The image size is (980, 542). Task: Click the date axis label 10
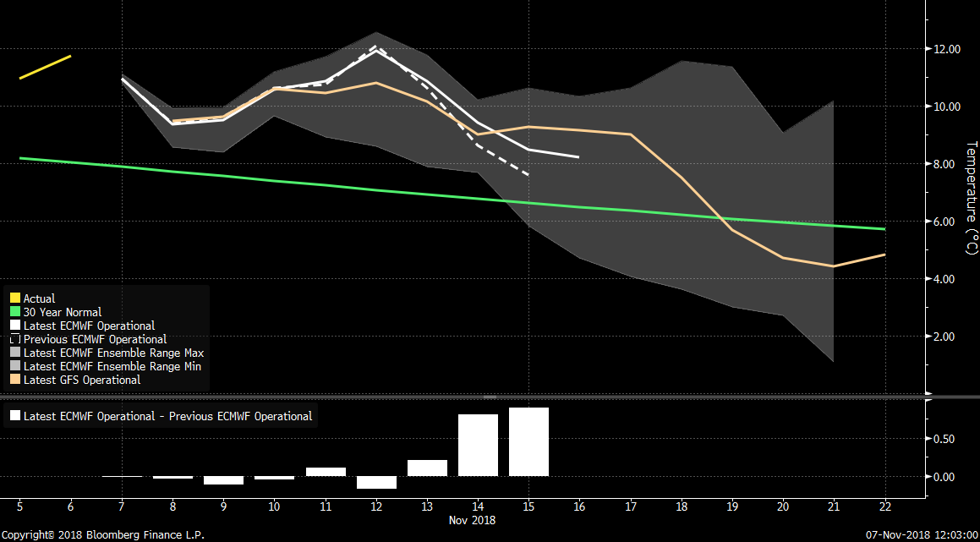coord(274,507)
